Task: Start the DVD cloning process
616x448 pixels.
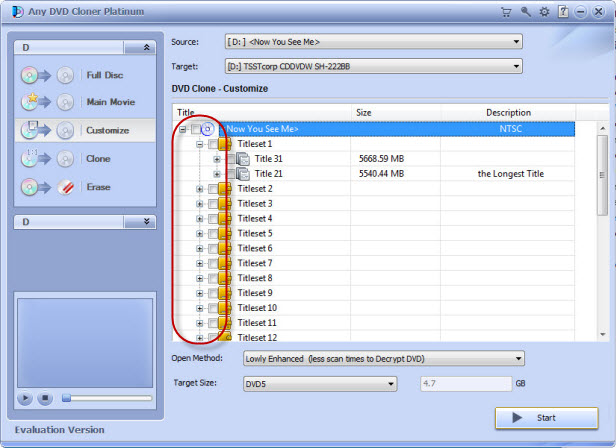Action: (546, 418)
